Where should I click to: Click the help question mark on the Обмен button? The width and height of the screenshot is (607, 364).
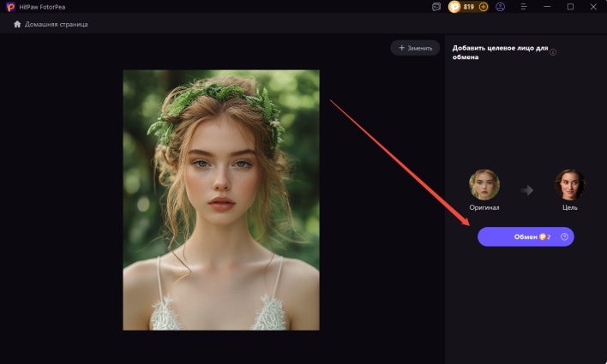tap(564, 237)
